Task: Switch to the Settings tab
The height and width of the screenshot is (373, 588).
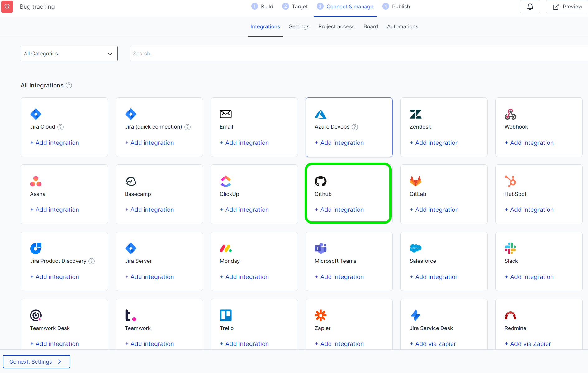Action: click(x=299, y=26)
